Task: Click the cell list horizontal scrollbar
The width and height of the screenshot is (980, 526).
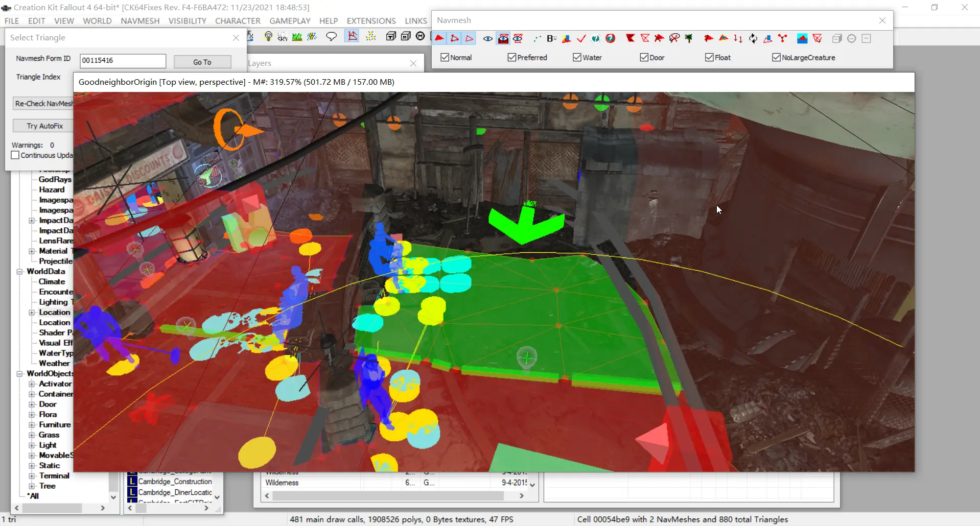Action: click(393, 496)
